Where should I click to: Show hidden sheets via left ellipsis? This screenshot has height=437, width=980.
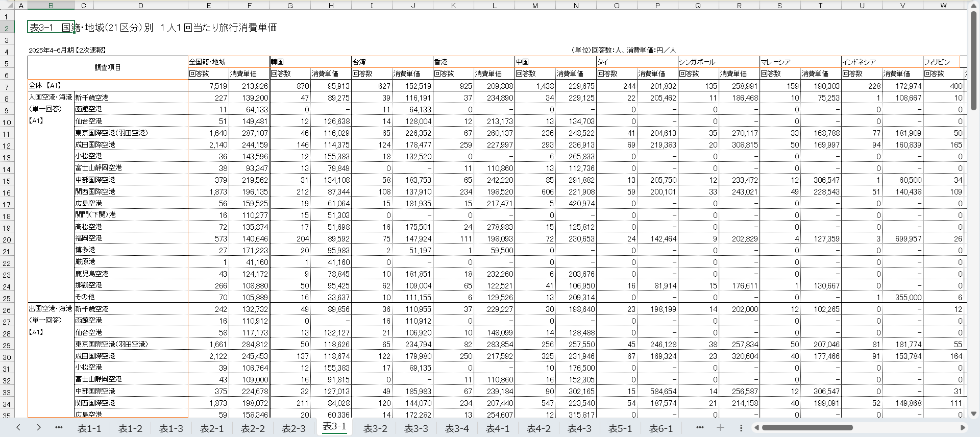[59, 427]
